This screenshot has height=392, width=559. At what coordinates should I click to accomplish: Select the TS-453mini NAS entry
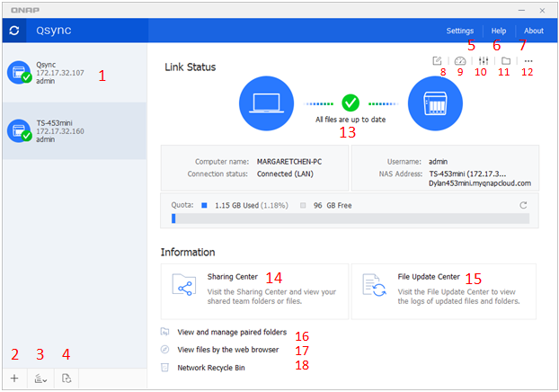[75, 131]
